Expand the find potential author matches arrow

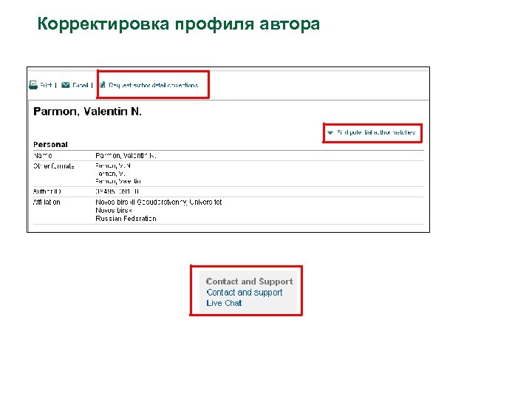point(330,132)
